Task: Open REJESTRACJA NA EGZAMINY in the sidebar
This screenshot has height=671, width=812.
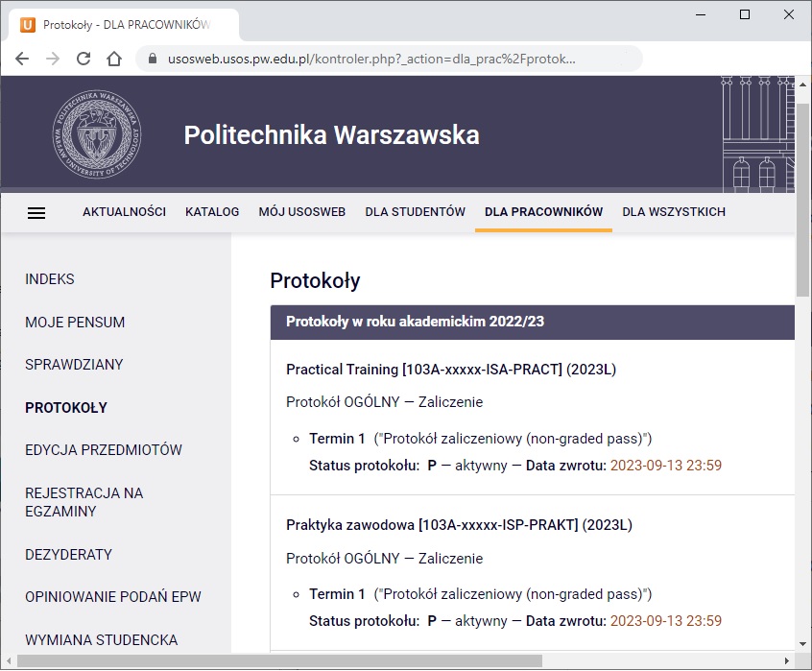Action: [x=84, y=502]
